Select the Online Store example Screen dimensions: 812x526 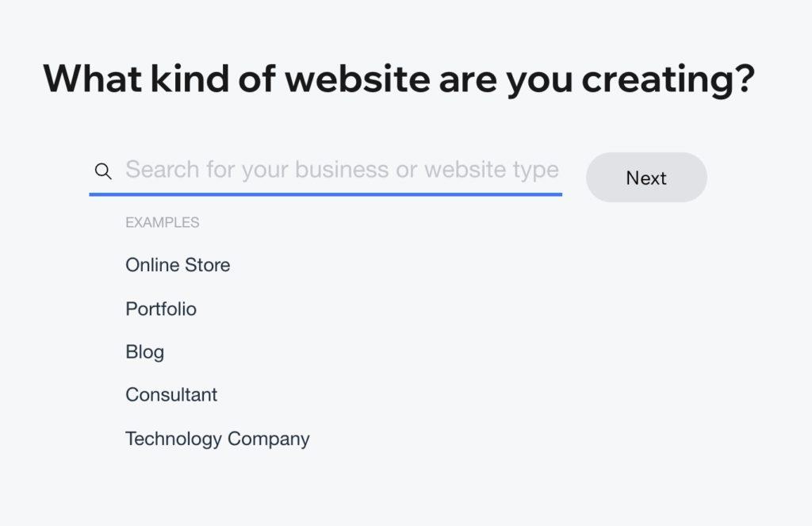pos(178,265)
